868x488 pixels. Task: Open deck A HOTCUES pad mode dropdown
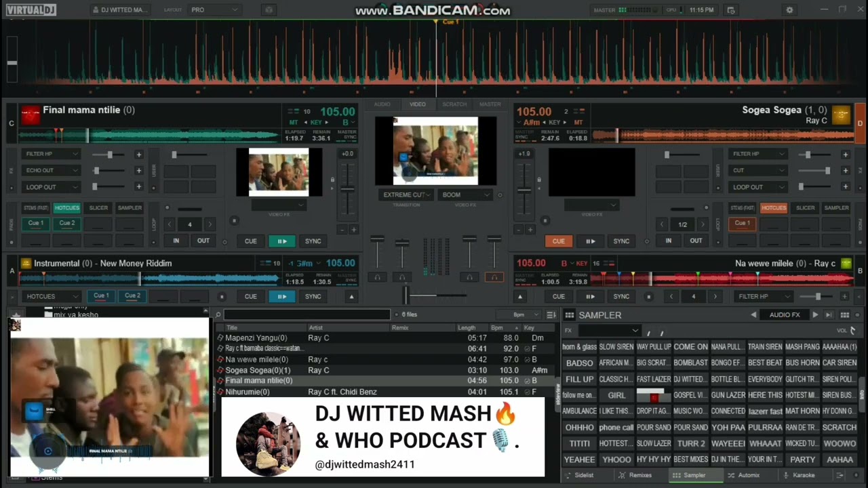coord(51,296)
